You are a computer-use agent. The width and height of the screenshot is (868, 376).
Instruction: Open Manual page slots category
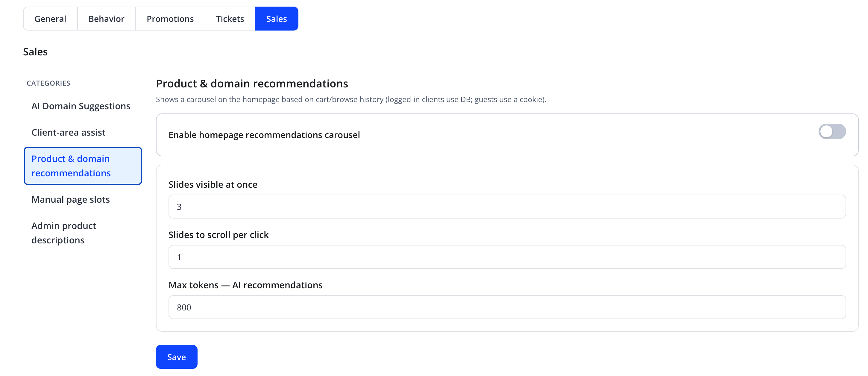[x=83, y=199]
